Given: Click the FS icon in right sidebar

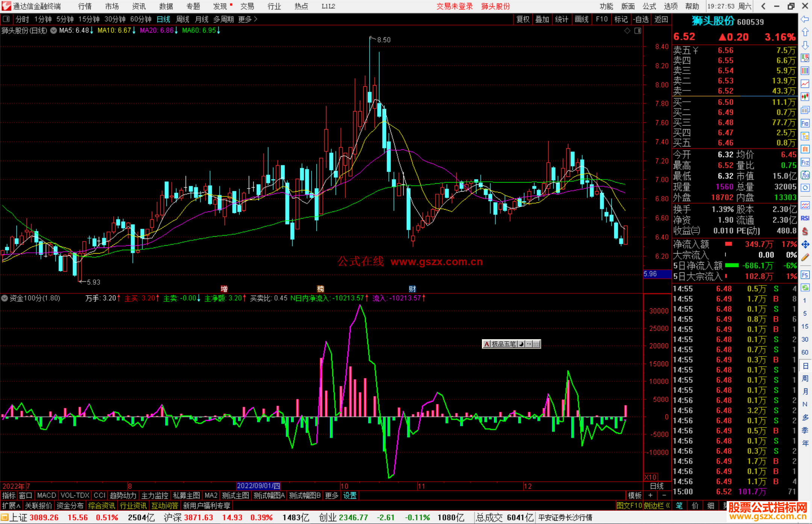Looking at the screenshot, I should pyautogui.click(x=805, y=275).
